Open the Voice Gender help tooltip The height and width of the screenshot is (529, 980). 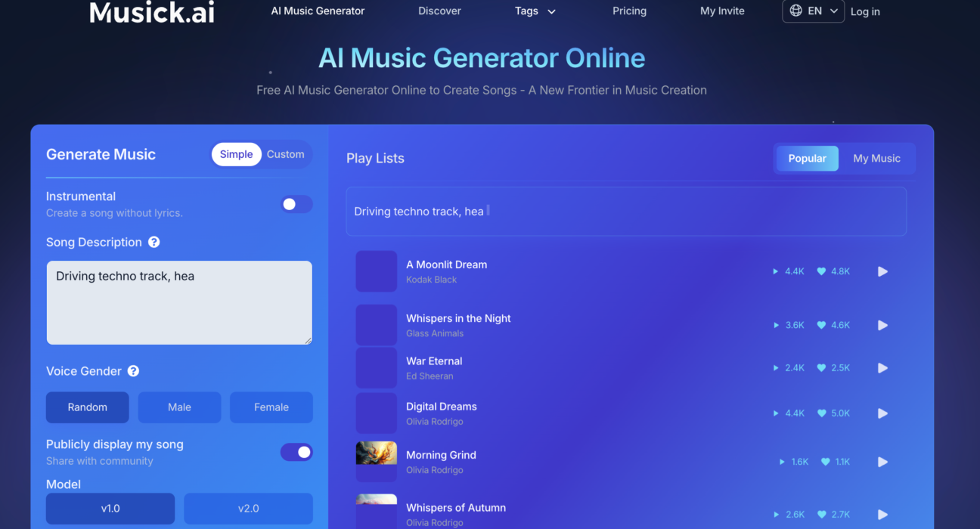133,370
